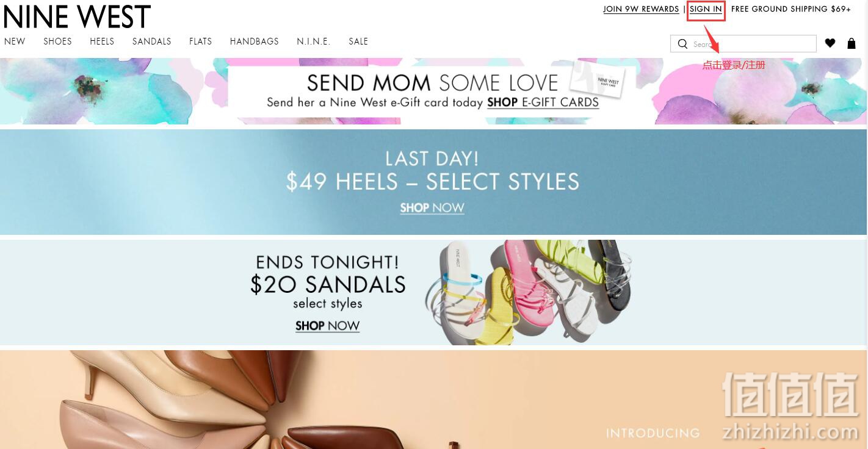Click the search magnifier icon
The image size is (868, 449).
(x=682, y=44)
